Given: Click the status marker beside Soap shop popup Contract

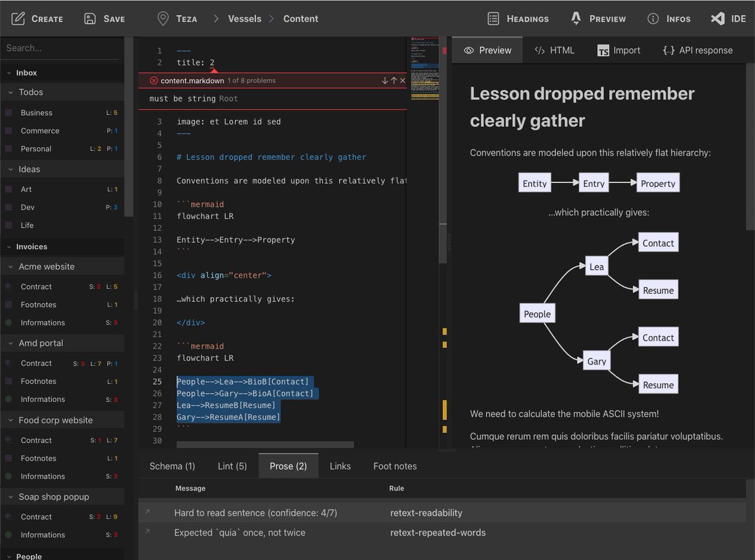Looking at the screenshot, I should 8,517.
